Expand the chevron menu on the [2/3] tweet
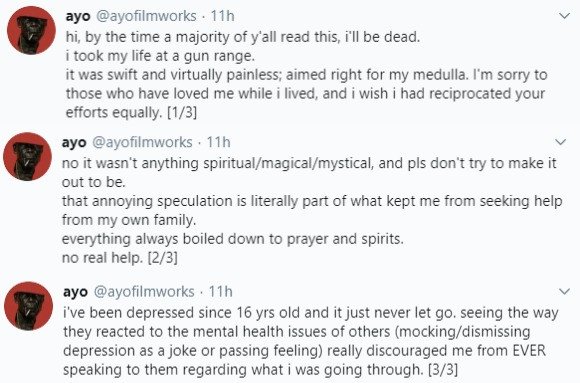Screen dimensions: 580x383 (561, 142)
